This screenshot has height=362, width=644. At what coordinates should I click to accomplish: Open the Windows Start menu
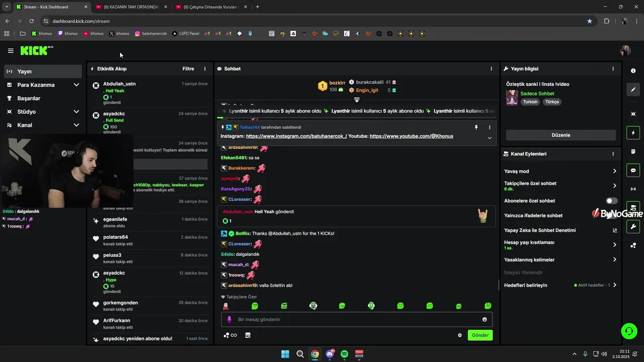click(x=285, y=354)
